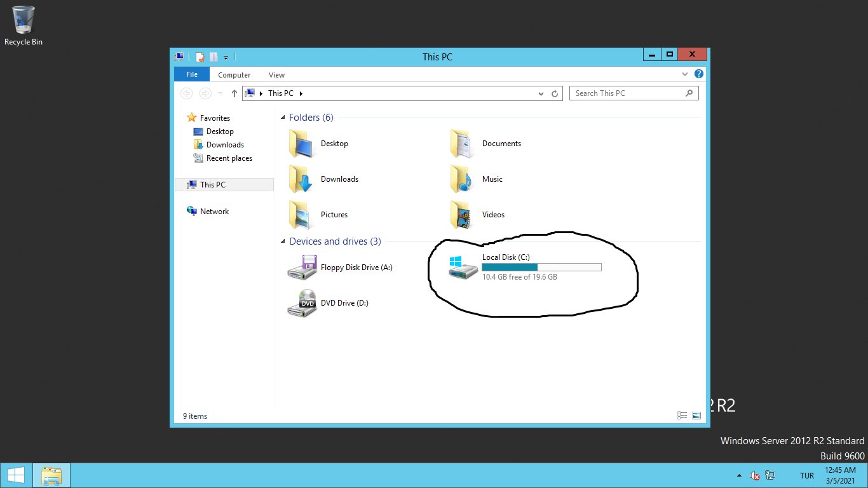
Task: Switch to Large icons view in status bar
Action: click(696, 416)
